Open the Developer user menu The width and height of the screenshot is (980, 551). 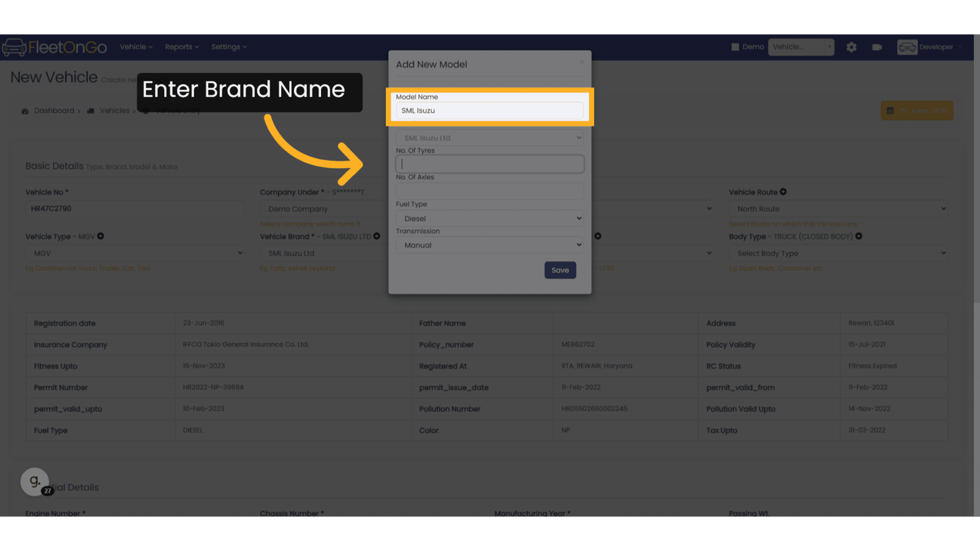tap(940, 47)
